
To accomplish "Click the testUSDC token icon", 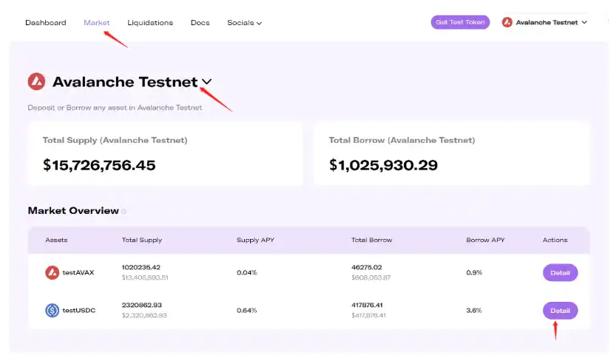I will pyautogui.click(x=53, y=310).
